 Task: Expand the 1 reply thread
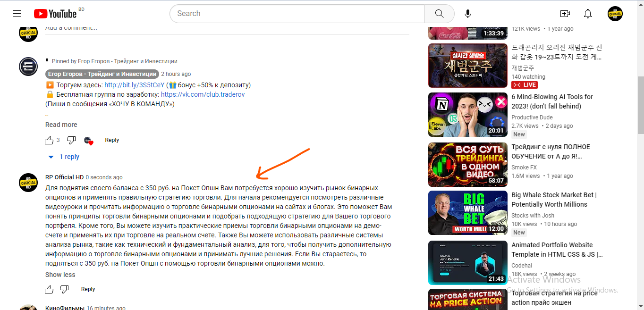point(64,157)
